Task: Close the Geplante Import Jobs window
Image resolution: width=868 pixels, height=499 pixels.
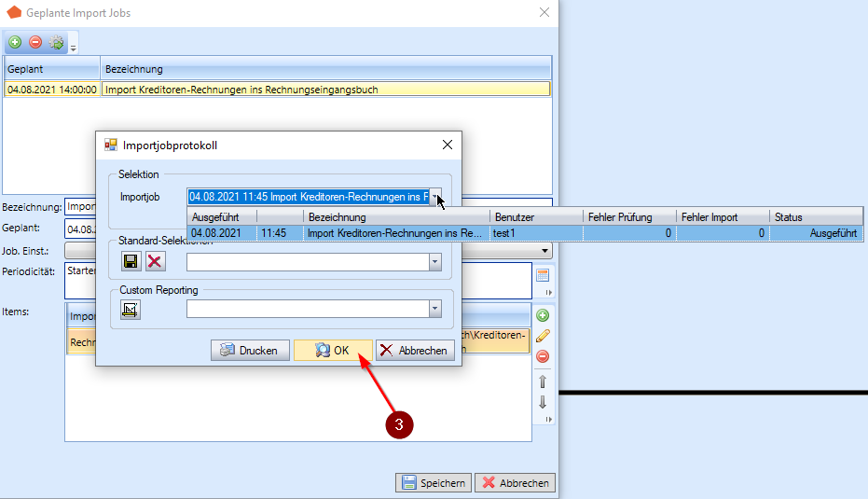Action: pyautogui.click(x=544, y=12)
